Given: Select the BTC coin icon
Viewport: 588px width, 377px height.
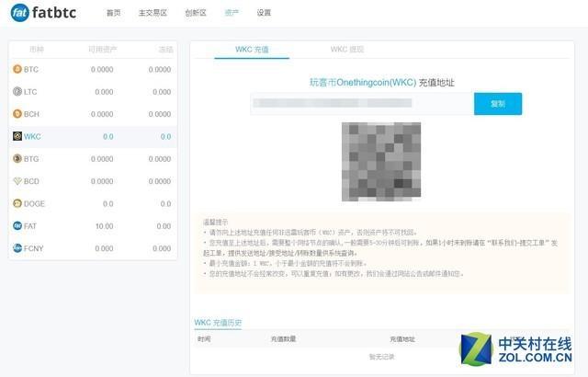Looking at the screenshot, I should pyautogui.click(x=17, y=69).
